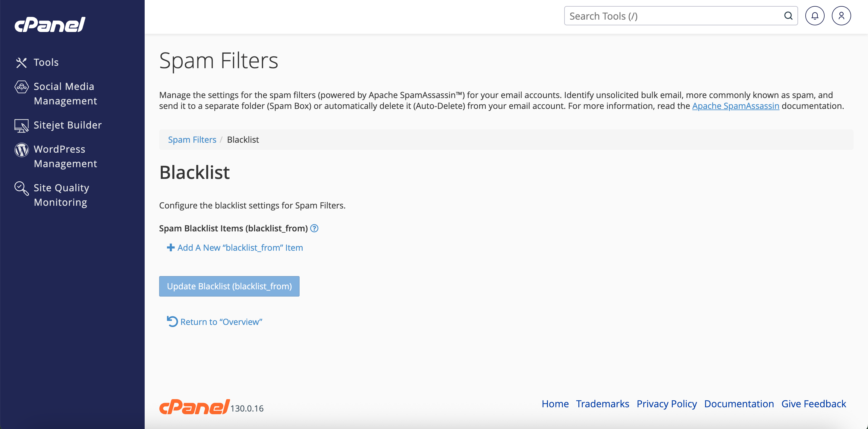Click the Site Quality Monitoring magnifier icon
This screenshot has width=868, height=429.
click(21, 188)
